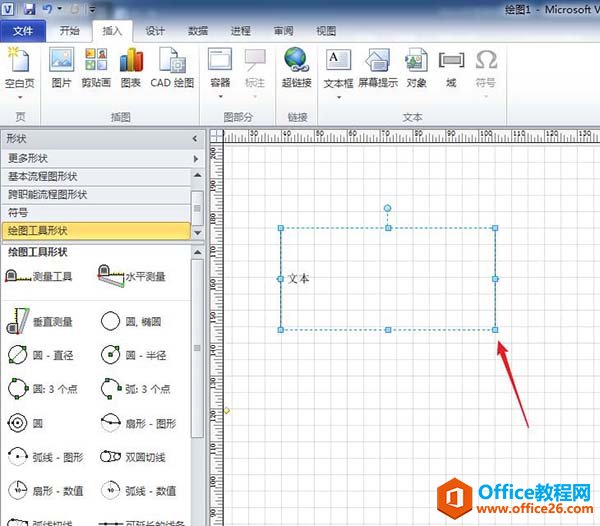600x526 pixels.
Task: Insert a blank page with 空白页
Action: coord(19,67)
